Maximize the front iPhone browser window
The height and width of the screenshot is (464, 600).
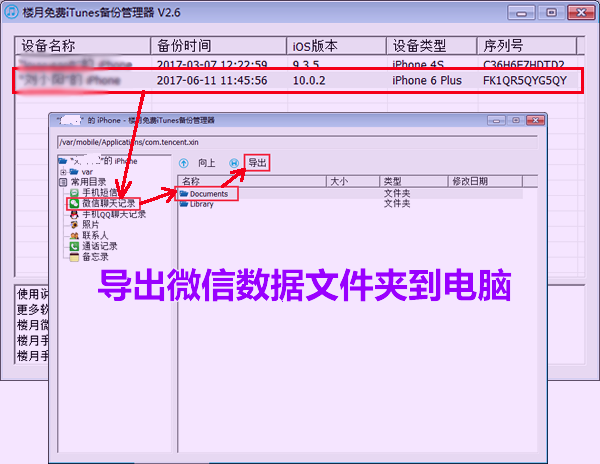click(x=516, y=120)
